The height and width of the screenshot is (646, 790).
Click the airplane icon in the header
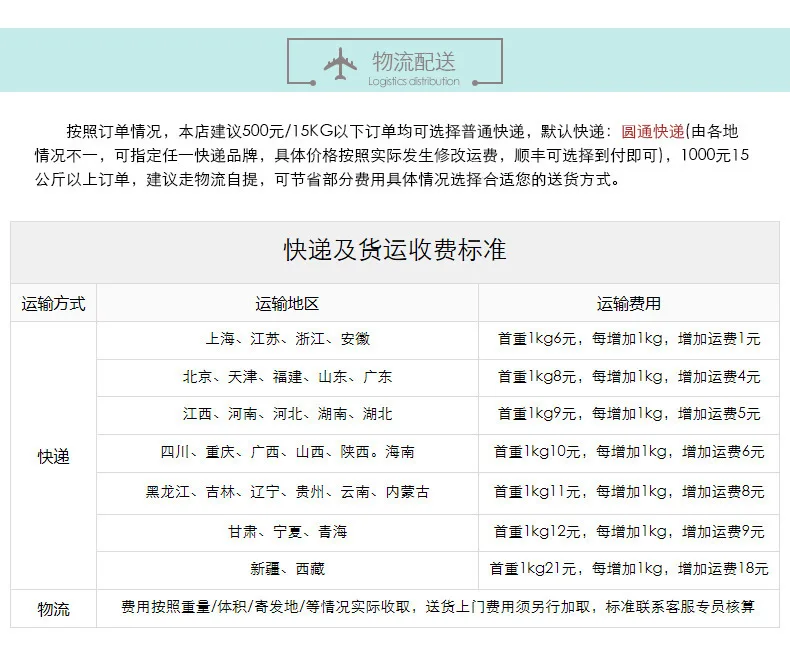[340, 63]
